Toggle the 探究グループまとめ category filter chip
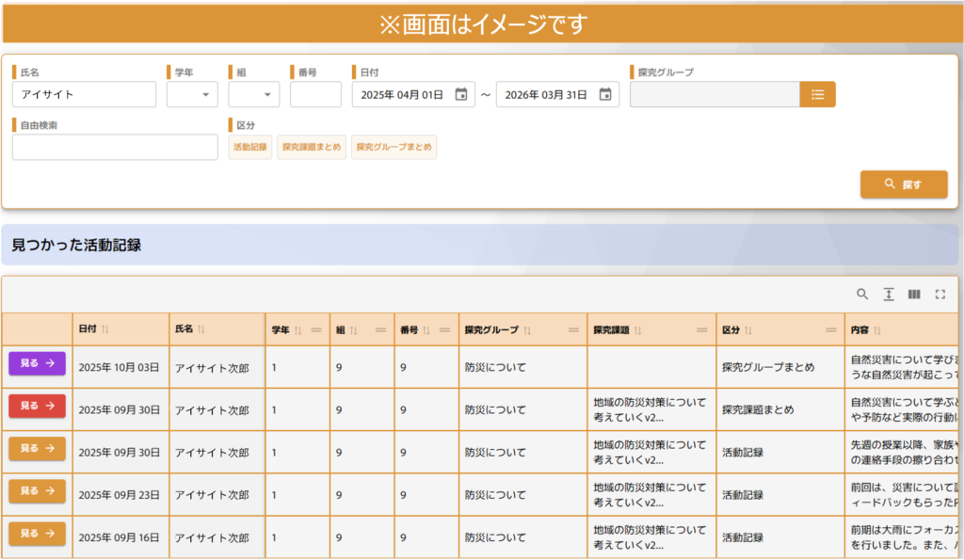The image size is (964, 560). click(x=394, y=147)
